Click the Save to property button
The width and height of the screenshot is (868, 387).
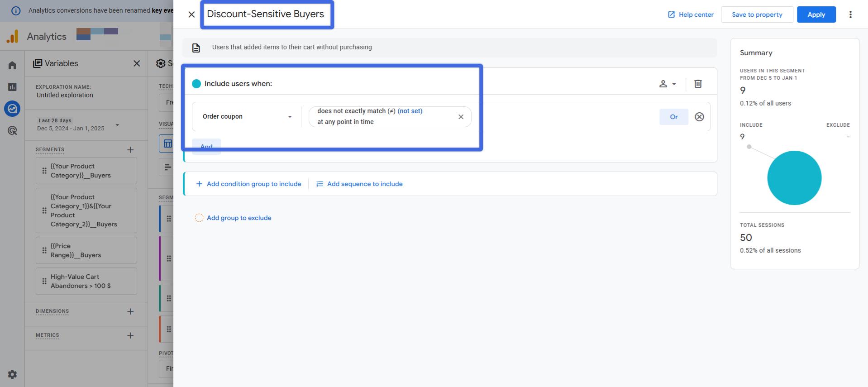point(757,14)
